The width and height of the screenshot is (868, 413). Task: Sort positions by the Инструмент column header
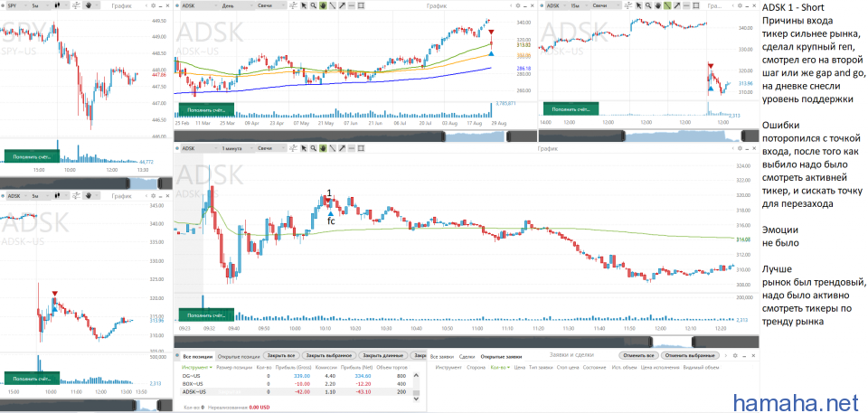(197, 367)
